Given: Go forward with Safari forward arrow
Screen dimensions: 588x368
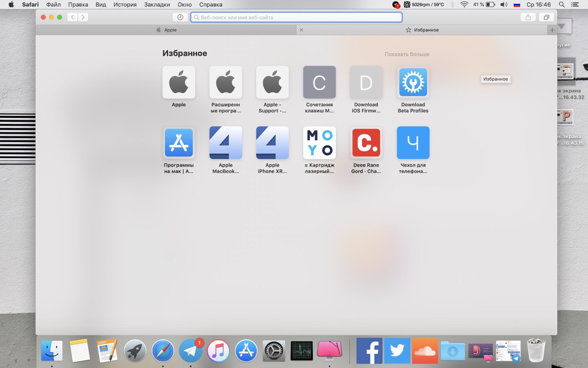Looking at the screenshot, I should 83,17.
